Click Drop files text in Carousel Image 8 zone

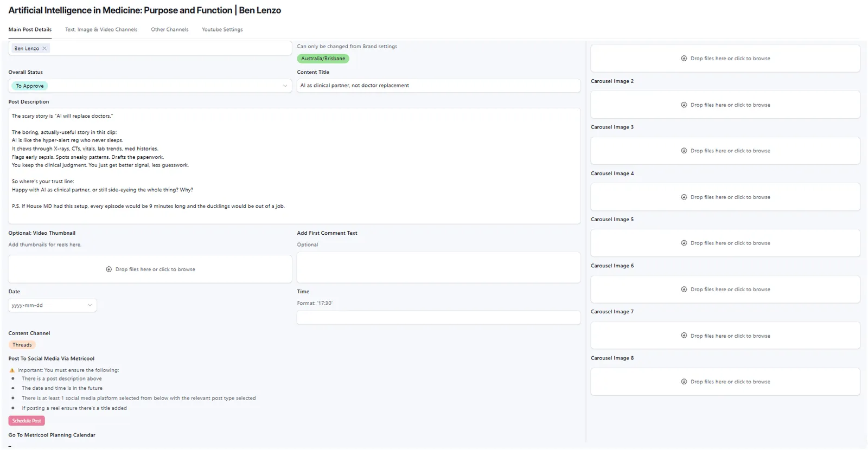pos(730,382)
